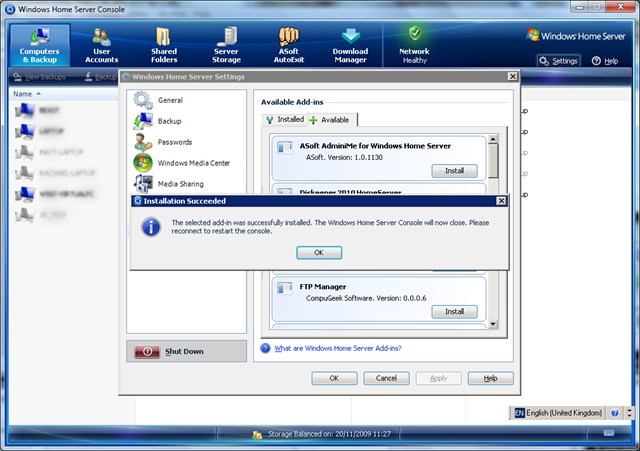The width and height of the screenshot is (640, 451).
Task: Click the storage status icon in the status bar
Action: 257,435
